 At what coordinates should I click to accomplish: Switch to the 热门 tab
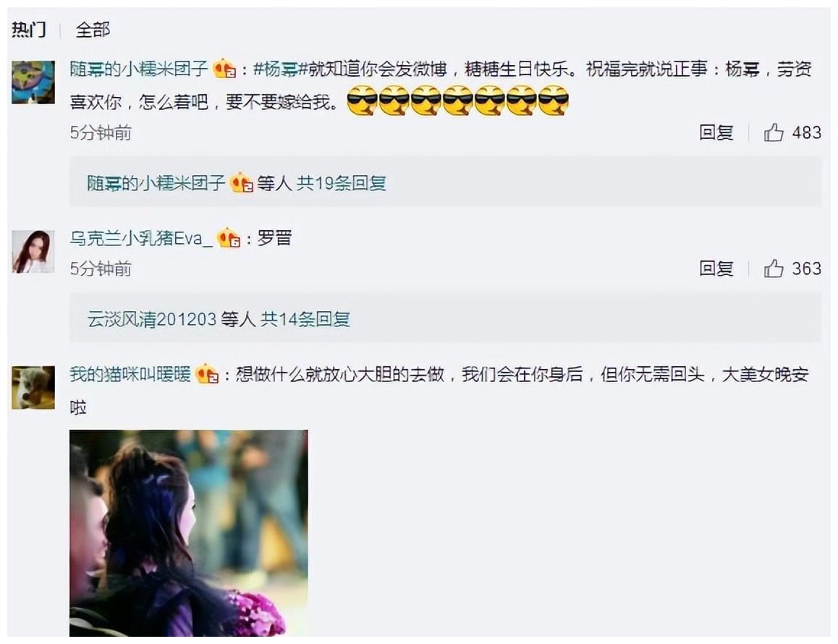pos(29,30)
